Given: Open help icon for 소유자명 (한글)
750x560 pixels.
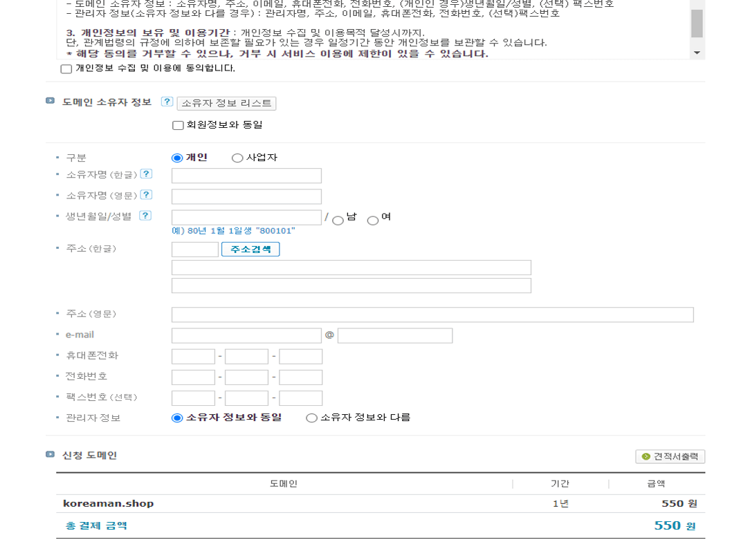Looking at the screenshot, I should tap(147, 174).
